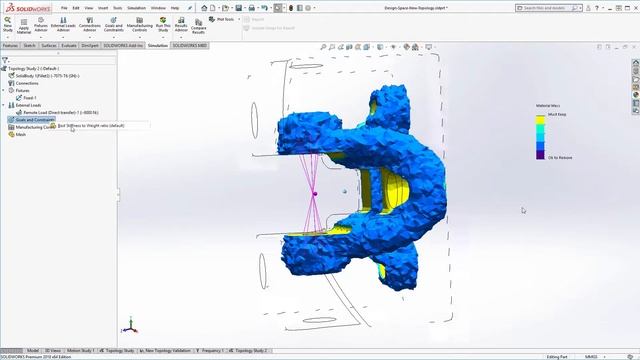Save the document via the toolbar icon

239,8
